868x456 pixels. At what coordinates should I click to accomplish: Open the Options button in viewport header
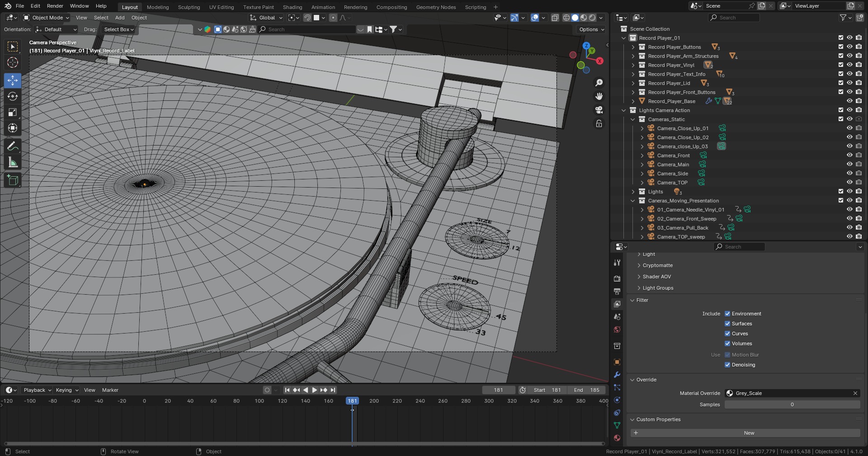click(x=591, y=29)
